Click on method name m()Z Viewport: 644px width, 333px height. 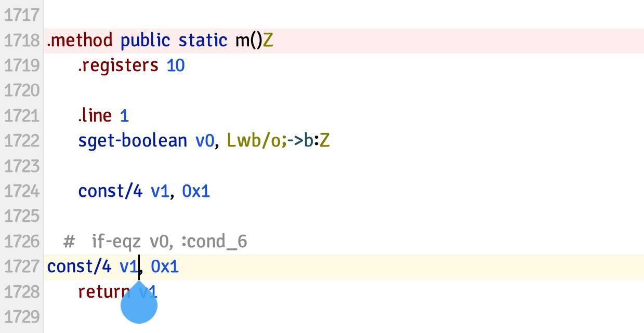(x=254, y=41)
